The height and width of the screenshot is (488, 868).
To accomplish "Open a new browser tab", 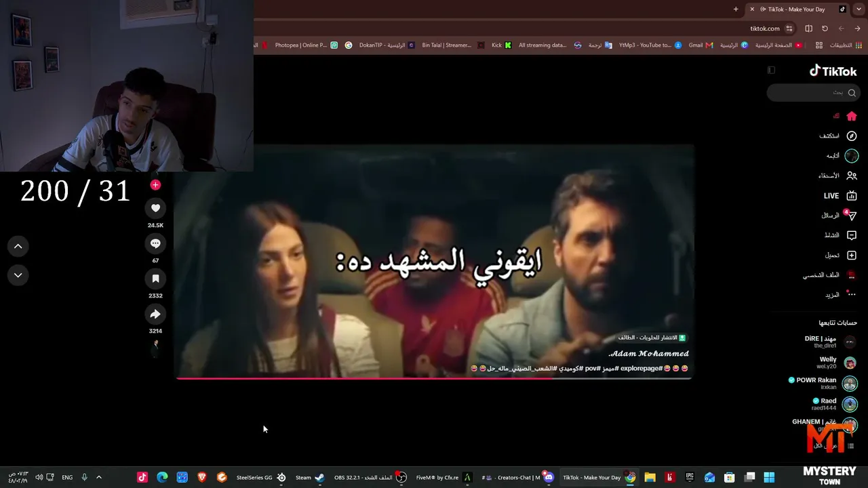I will (x=736, y=9).
